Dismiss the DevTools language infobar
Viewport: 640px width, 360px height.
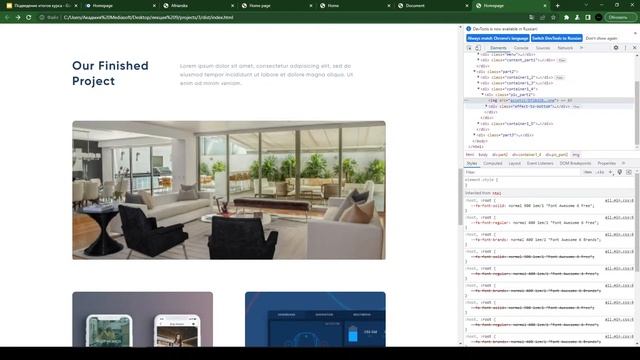point(635,33)
